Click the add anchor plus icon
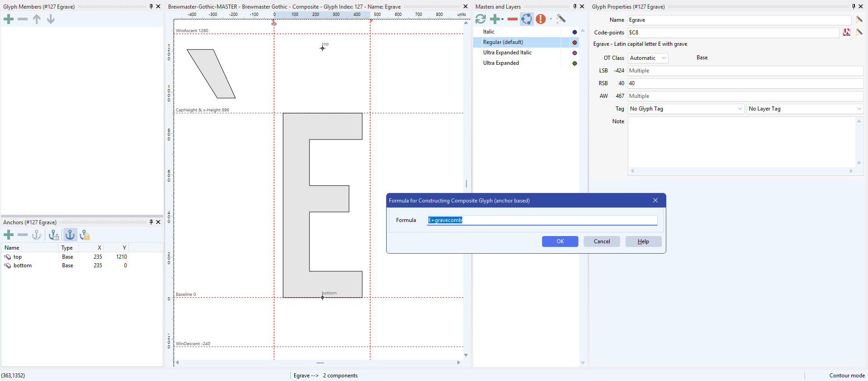868x381 pixels. 9,235
